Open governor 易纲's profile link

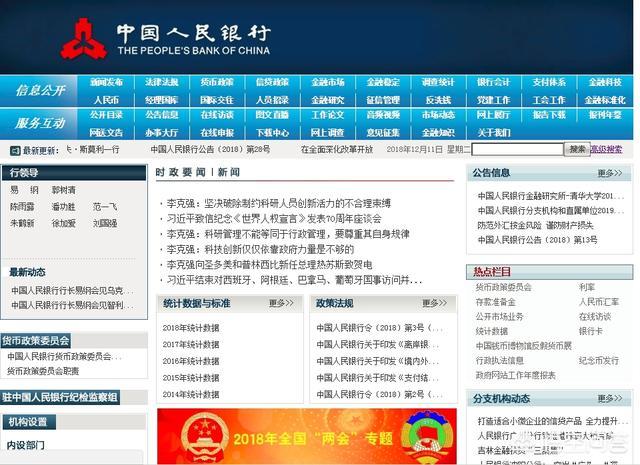[x=24, y=190]
